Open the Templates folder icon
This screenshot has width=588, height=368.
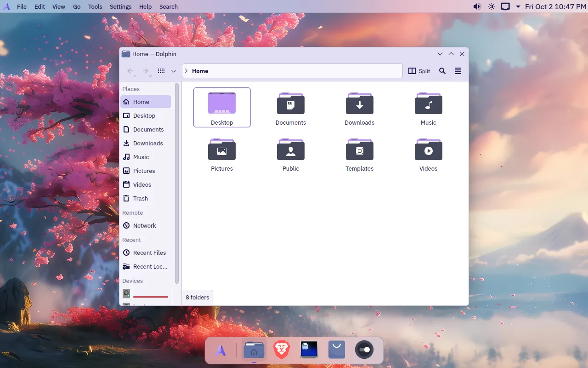pos(359,149)
